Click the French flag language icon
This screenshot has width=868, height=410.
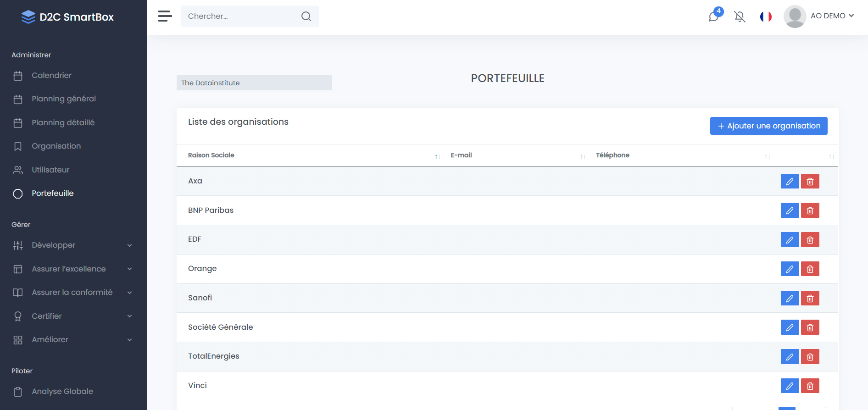pos(766,17)
